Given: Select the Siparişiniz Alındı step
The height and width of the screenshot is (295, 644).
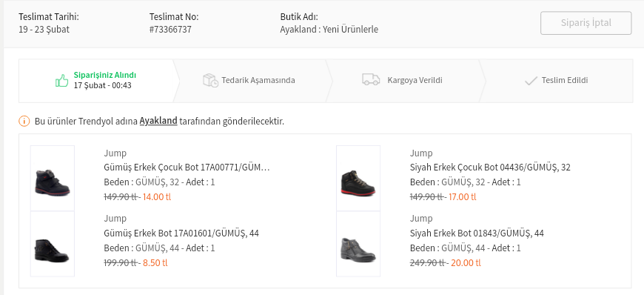Looking at the screenshot, I should point(97,81).
